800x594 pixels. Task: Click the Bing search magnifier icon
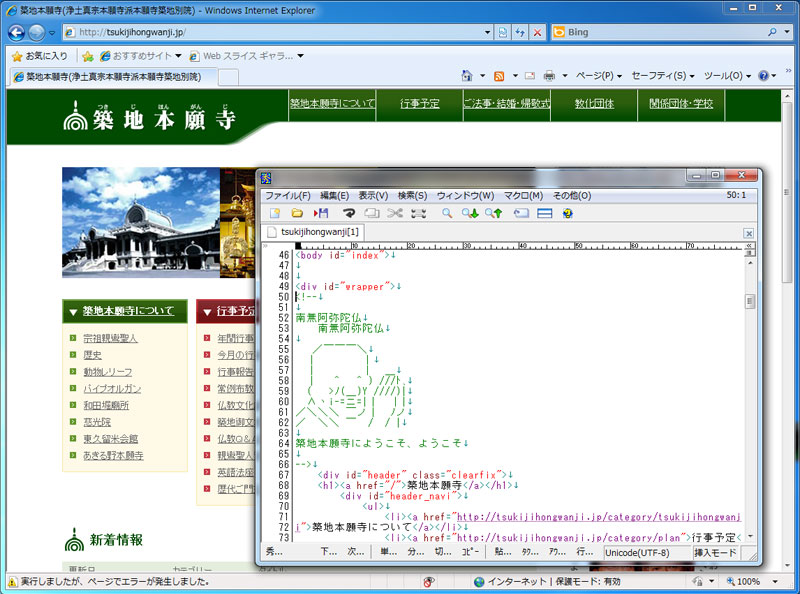click(x=772, y=32)
